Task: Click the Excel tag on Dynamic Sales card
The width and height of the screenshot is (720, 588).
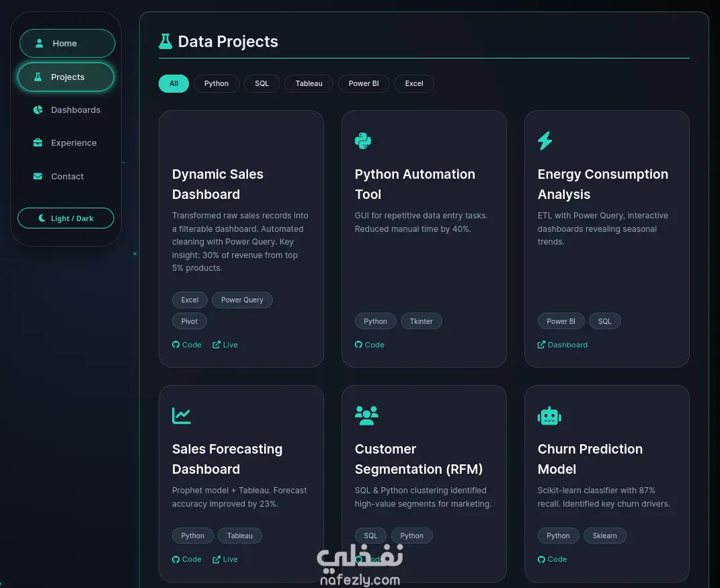Action: coord(190,300)
